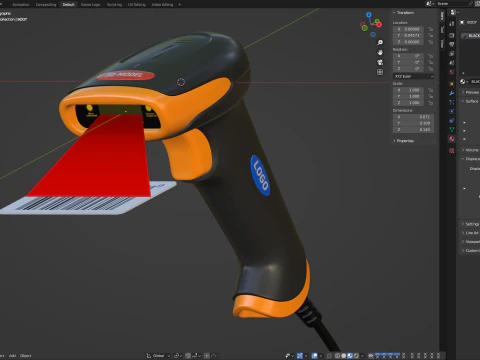Open the Tool settings tab icon in Properties
The image size is (480, 360).
pyautogui.click(x=452, y=23)
